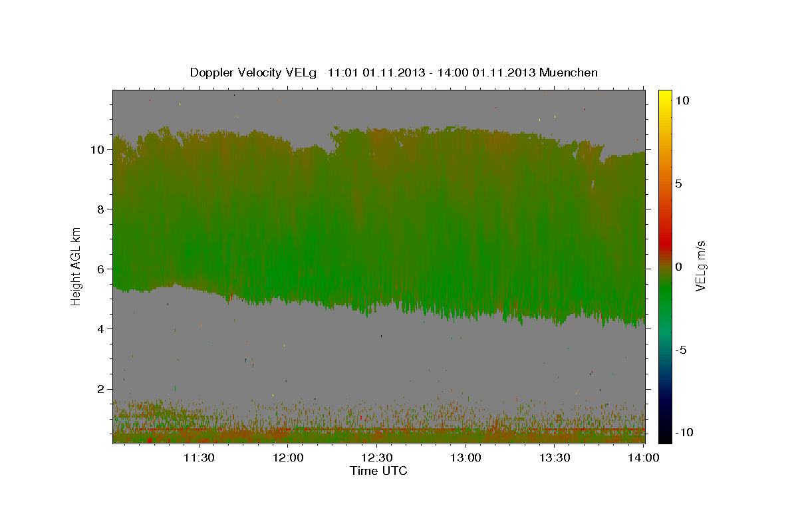Click the '12:30' time axis label
The height and width of the screenshot is (532, 798).
(377, 458)
